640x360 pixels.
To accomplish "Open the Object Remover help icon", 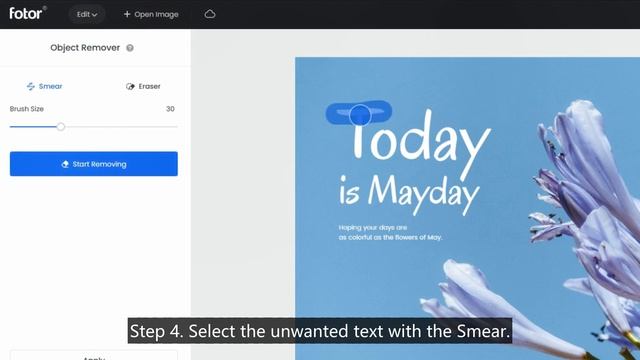I will (130, 48).
